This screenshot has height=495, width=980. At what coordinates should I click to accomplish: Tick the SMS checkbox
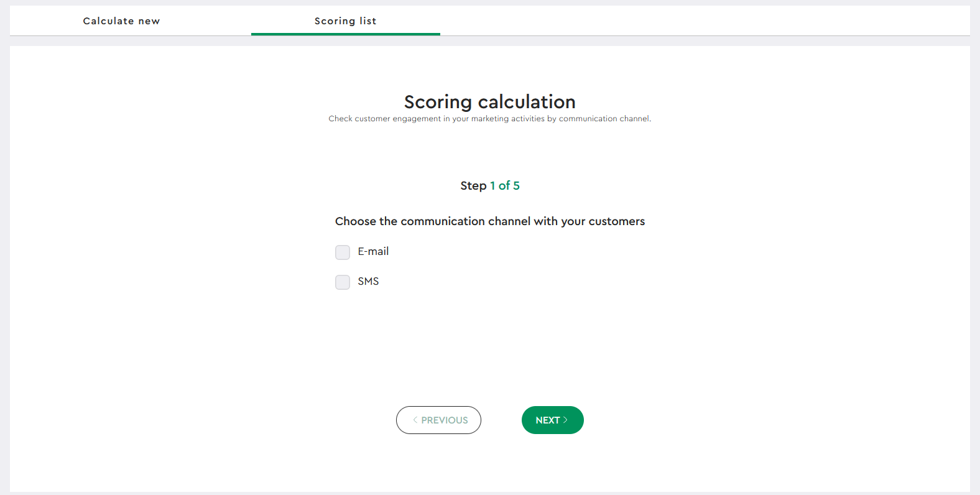(343, 282)
